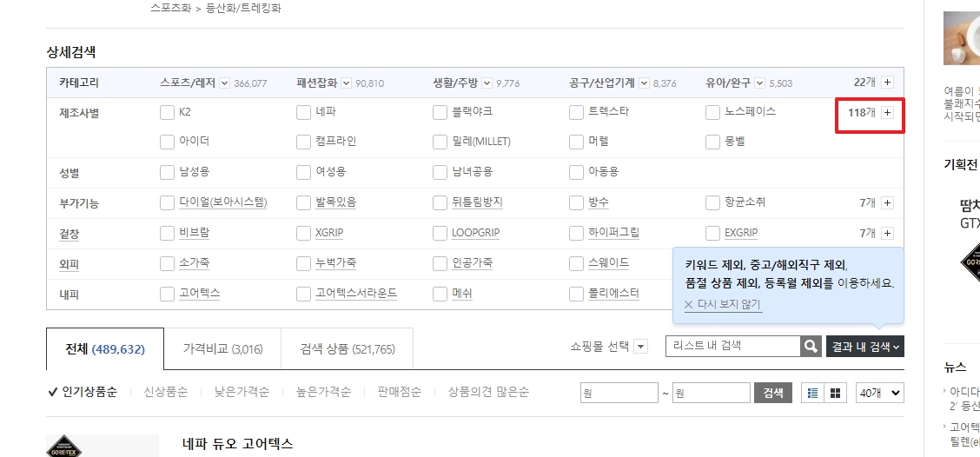The height and width of the screenshot is (457, 980).
Task: Check the 뒤틀림방지 checkbox
Action: pyautogui.click(x=440, y=202)
